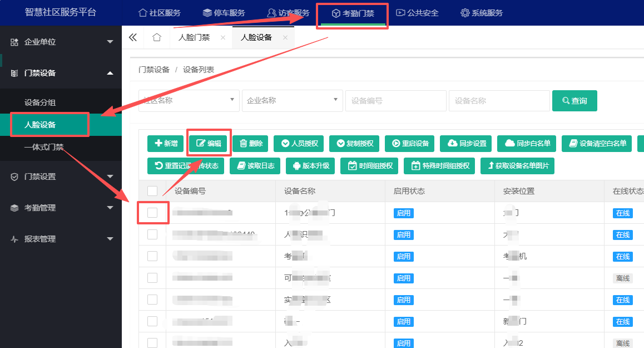
Task: Click 获取设备名单图片 upload button
Action: 518,166
